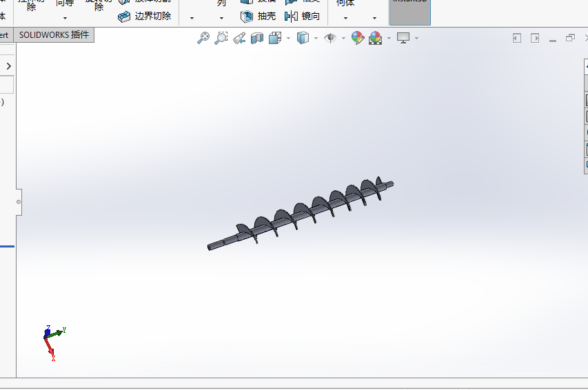The image size is (588, 390).
Task: Switch to the SOLIDWORKS 插件 tab
Action: coord(54,34)
